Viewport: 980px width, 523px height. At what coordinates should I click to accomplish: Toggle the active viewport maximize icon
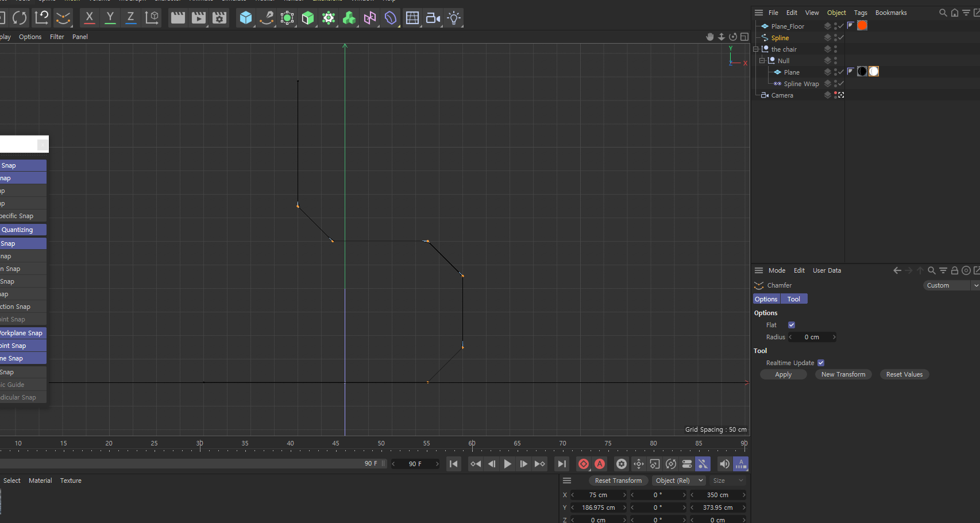click(744, 37)
